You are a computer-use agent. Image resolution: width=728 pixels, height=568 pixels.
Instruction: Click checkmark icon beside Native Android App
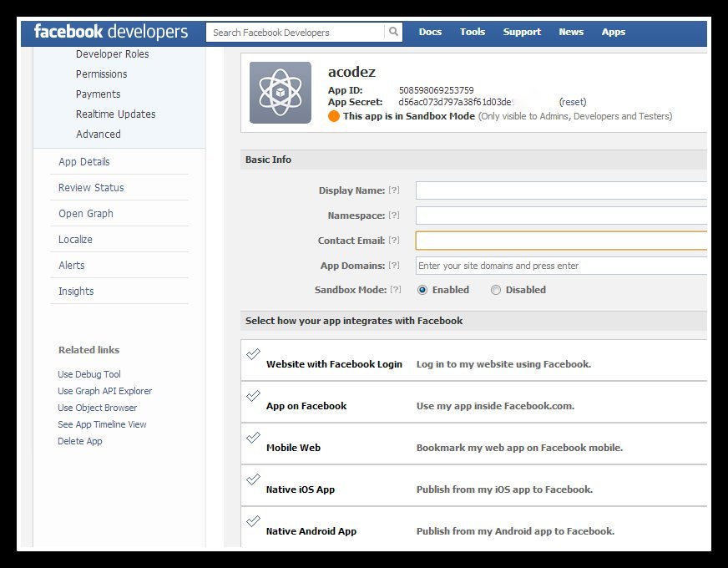click(253, 521)
